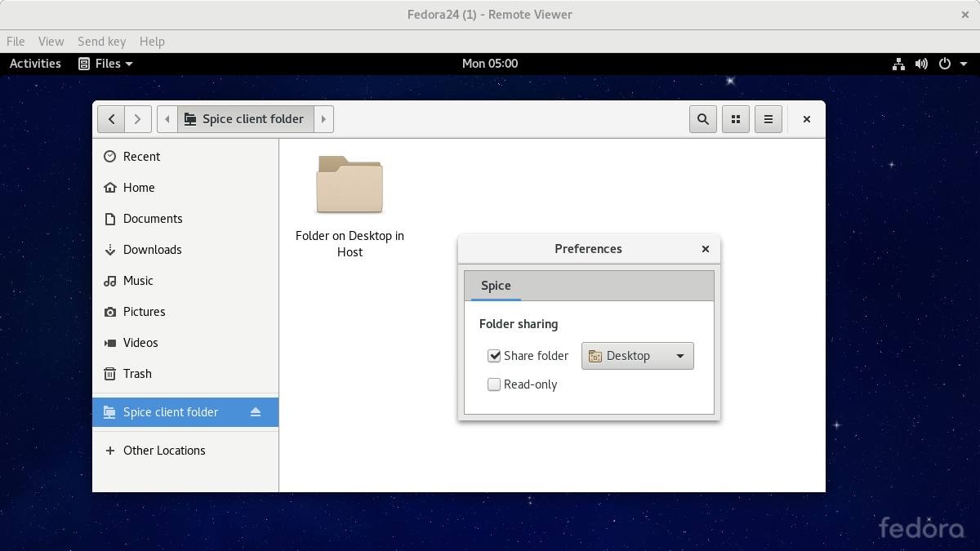Open Other Locations in sidebar
The width and height of the screenshot is (980, 551).
point(163,451)
